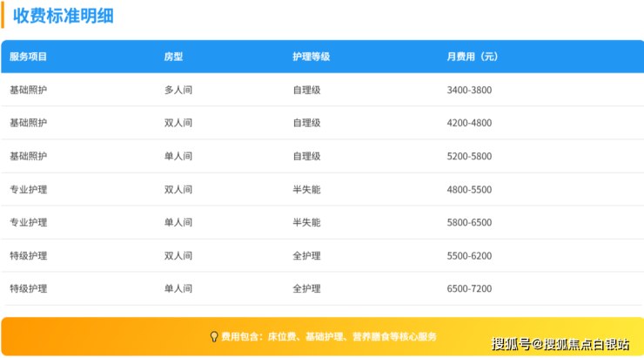Image resolution: width=644 pixels, height=358 pixels.
Task: Click 全护理 in the 6500-7200 row
Action: pyautogui.click(x=306, y=288)
